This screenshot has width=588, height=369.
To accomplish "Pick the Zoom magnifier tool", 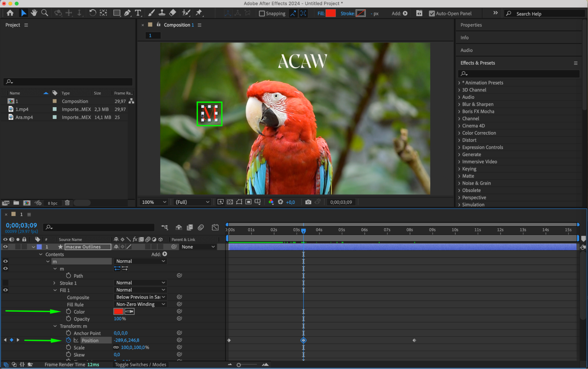I will click(x=45, y=13).
